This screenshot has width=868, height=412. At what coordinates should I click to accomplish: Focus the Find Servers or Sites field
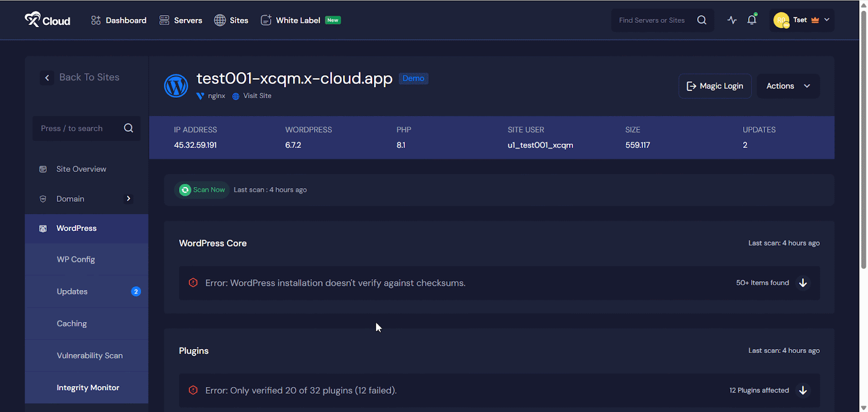(652, 20)
